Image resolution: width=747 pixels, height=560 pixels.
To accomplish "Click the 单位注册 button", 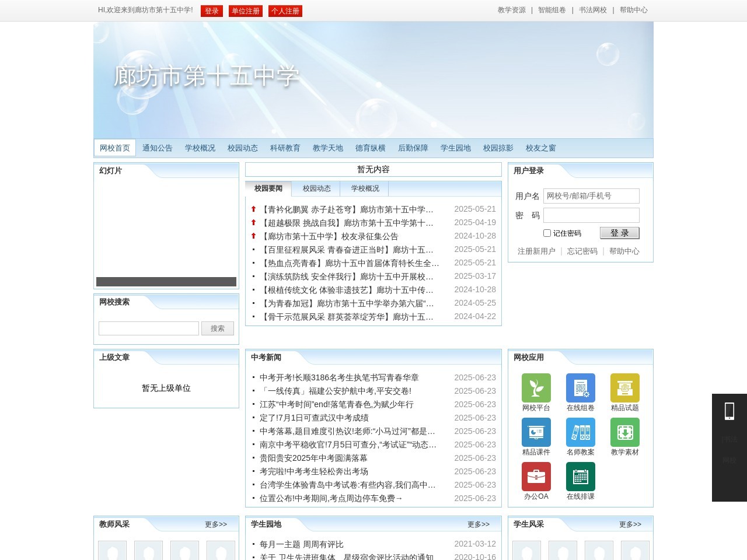I will 246,11.
